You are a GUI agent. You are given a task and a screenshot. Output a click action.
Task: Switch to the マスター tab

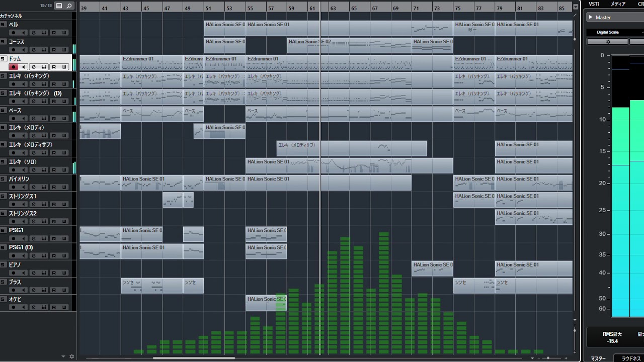[x=598, y=358]
